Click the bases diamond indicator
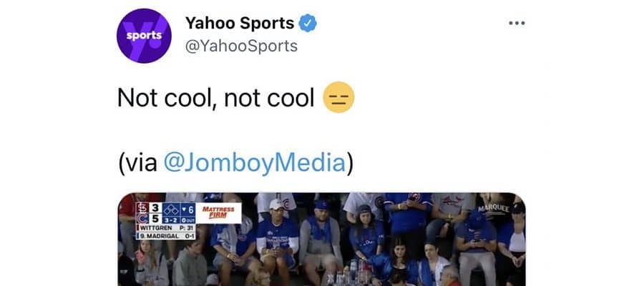 pyautogui.click(x=170, y=209)
